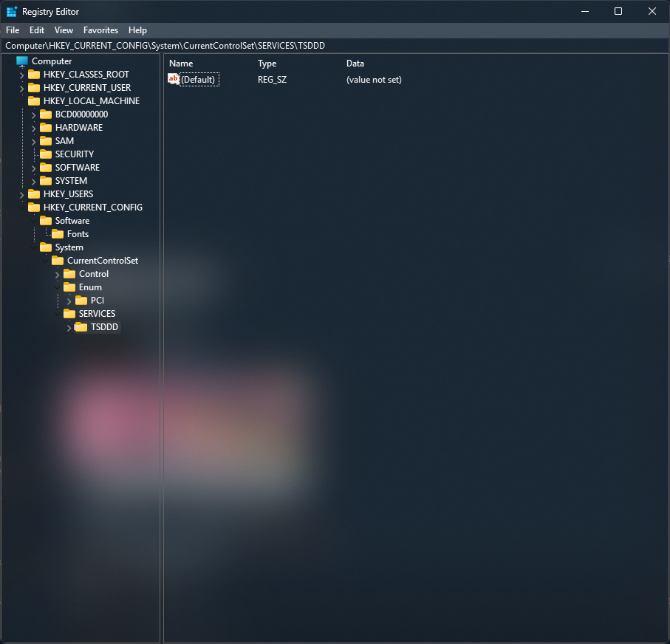Minimize the Registry Editor window
The height and width of the screenshot is (644, 670).
click(x=585, y=12)
